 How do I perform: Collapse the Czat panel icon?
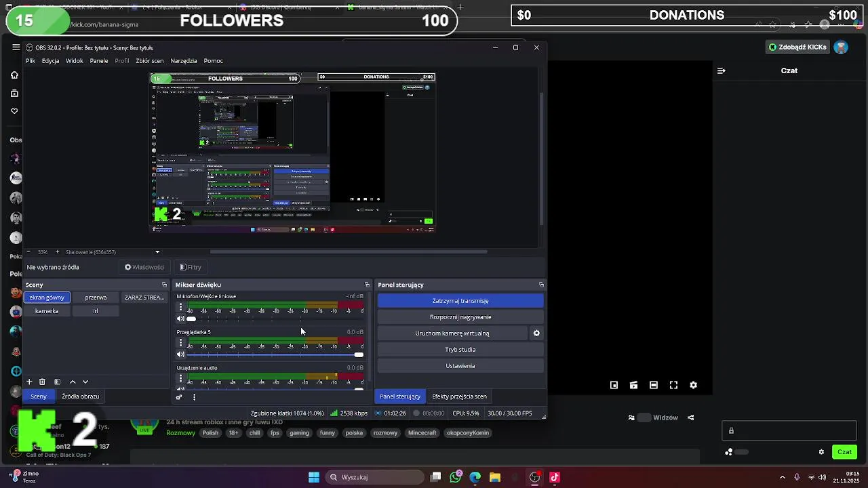pos(722,70)
